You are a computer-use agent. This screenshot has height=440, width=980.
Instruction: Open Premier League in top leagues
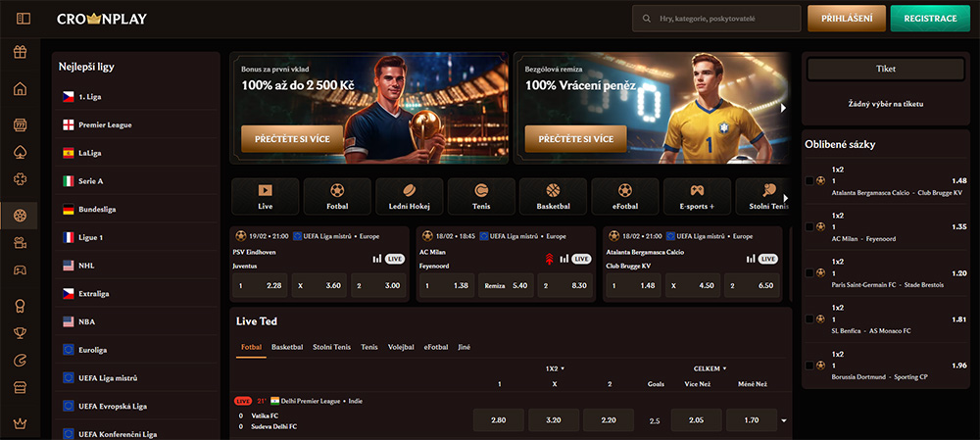point(137,125)
